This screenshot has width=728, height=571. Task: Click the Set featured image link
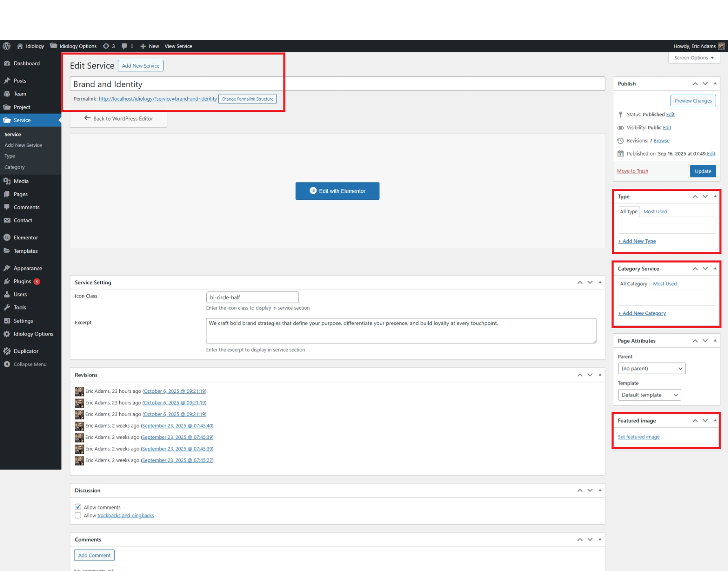[638, 437]
